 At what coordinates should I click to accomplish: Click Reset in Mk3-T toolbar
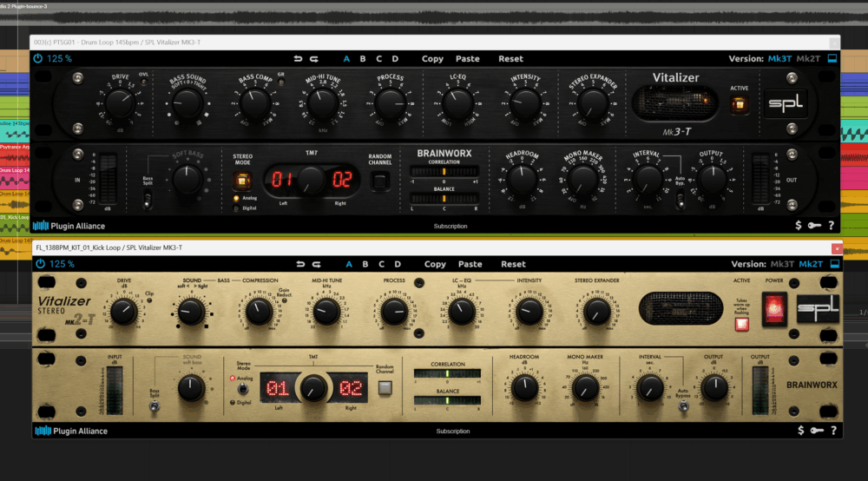click(x=510, y=59)
